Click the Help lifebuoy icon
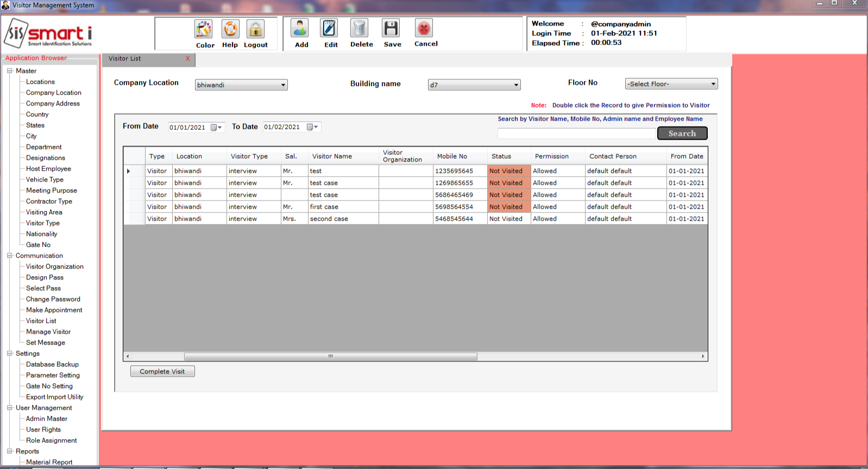This screenshot has width=868, height=469. (x=230, y=29)
